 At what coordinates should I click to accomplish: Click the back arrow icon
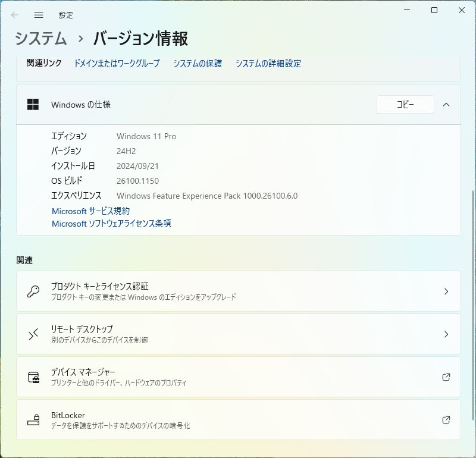pos(14,15)
